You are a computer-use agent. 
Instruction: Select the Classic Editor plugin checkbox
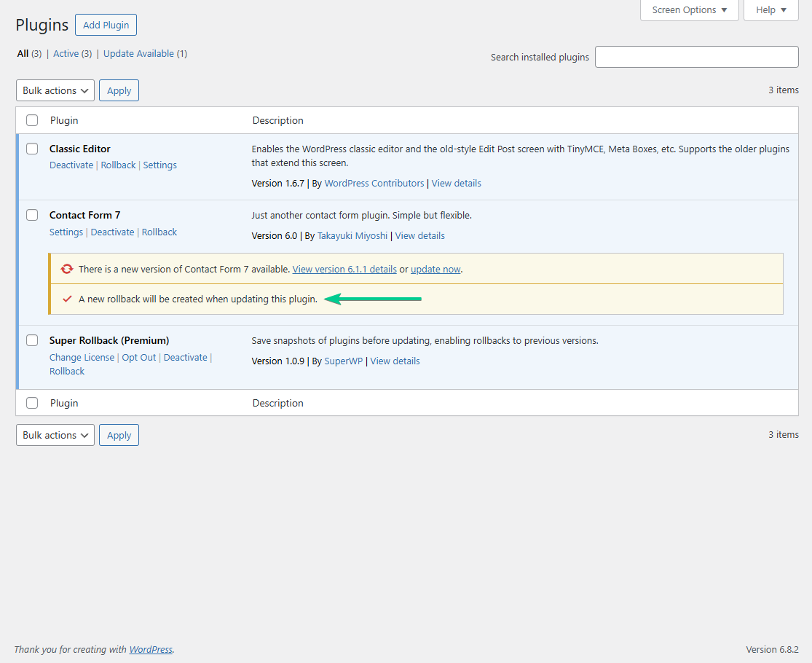32,149
